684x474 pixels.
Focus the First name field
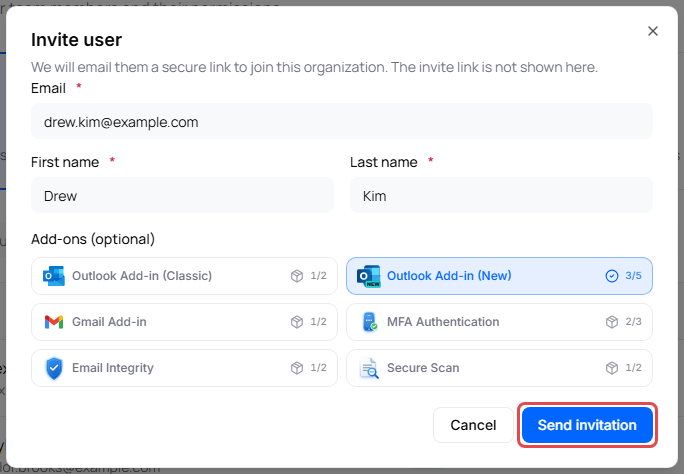(182, 195)
